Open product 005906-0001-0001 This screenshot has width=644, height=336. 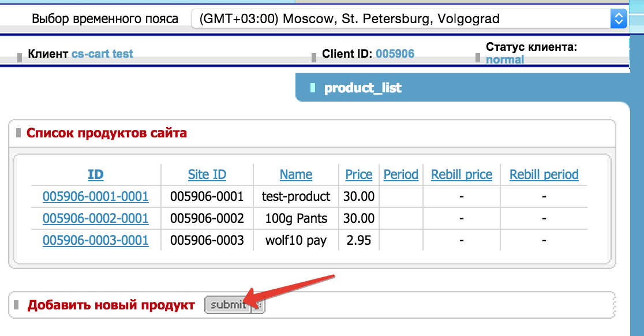click(96, 197)
